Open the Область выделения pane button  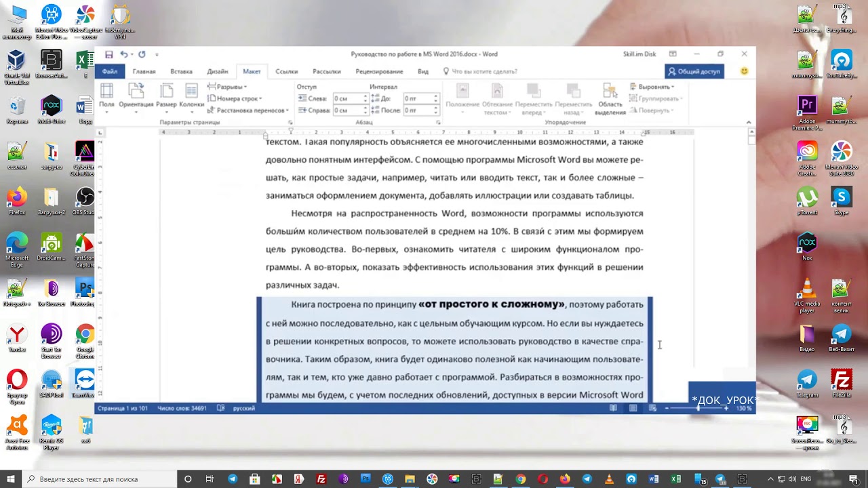(610, 99)
